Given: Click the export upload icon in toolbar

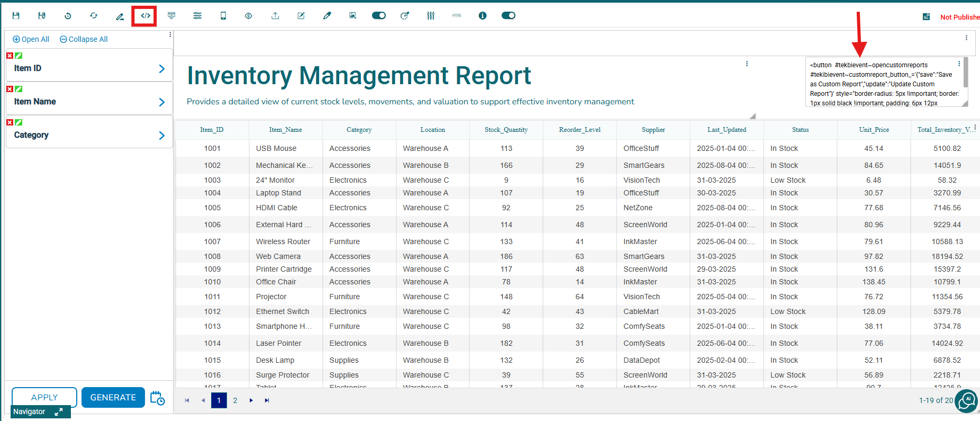Looking at the screenshot, I should (275, 16).
